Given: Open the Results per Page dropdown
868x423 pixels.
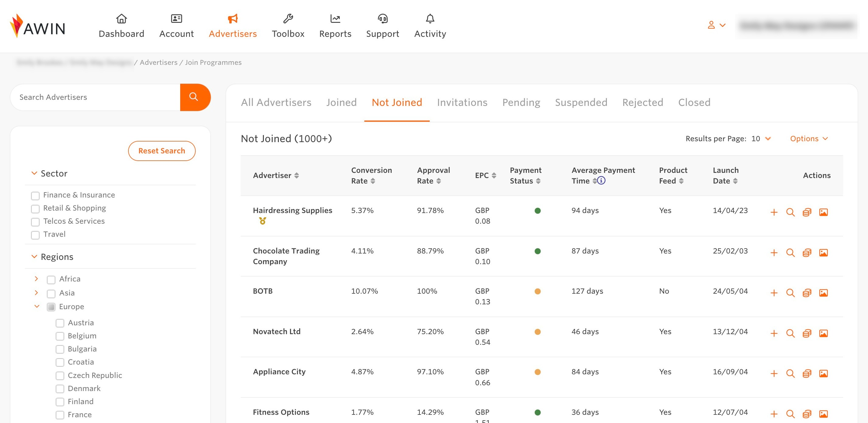Looking at the screenshot, I should click(x=761, y=138).
